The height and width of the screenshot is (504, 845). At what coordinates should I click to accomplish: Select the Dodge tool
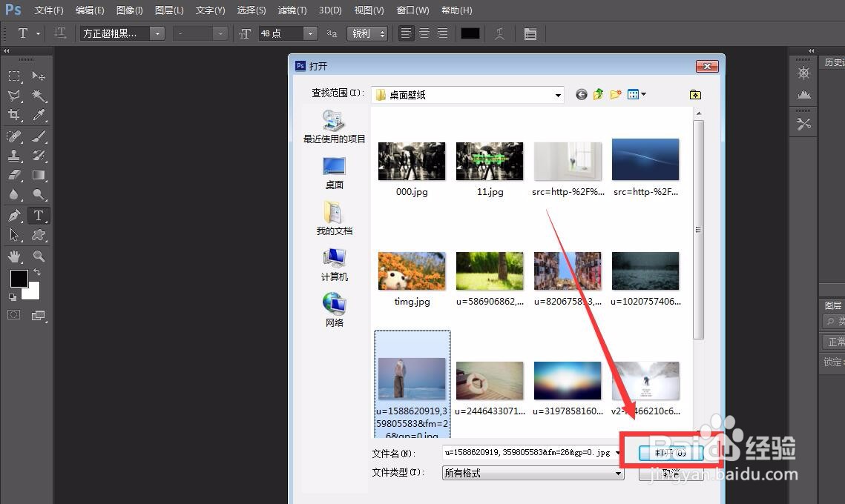tap(39, 194)
